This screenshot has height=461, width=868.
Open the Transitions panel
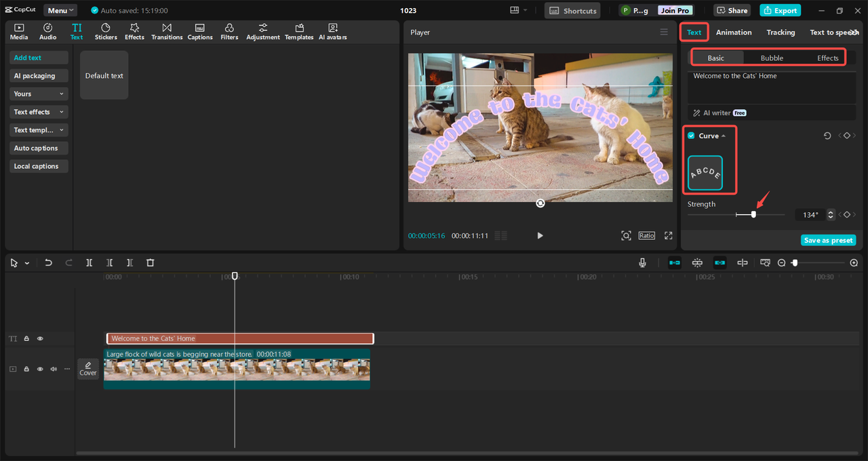tap(167, 31)
